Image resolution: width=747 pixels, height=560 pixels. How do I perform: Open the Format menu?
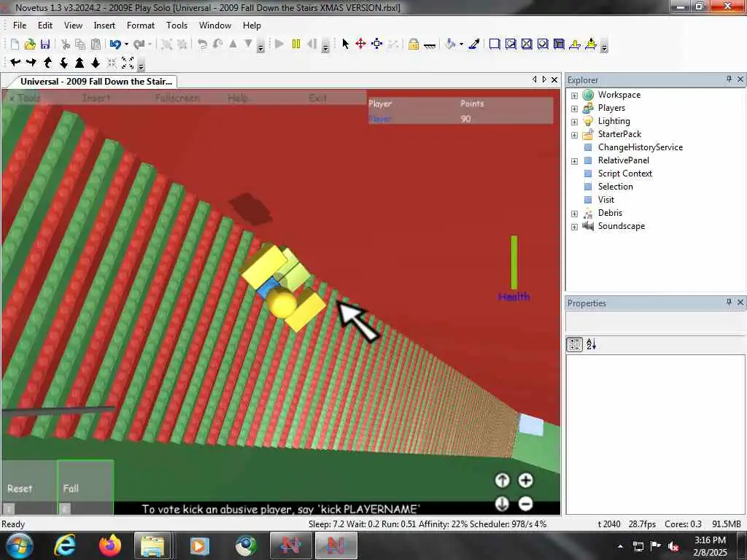tap(141, 26)
